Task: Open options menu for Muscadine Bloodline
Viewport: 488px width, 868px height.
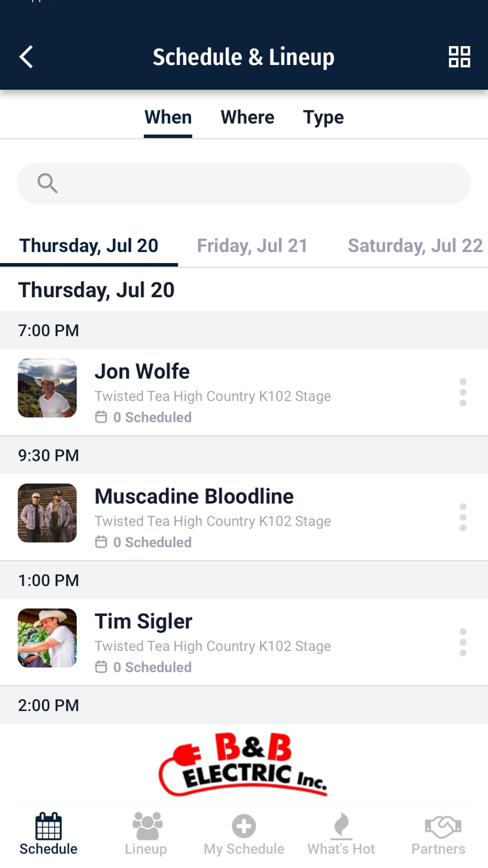Action: [463, 517]
